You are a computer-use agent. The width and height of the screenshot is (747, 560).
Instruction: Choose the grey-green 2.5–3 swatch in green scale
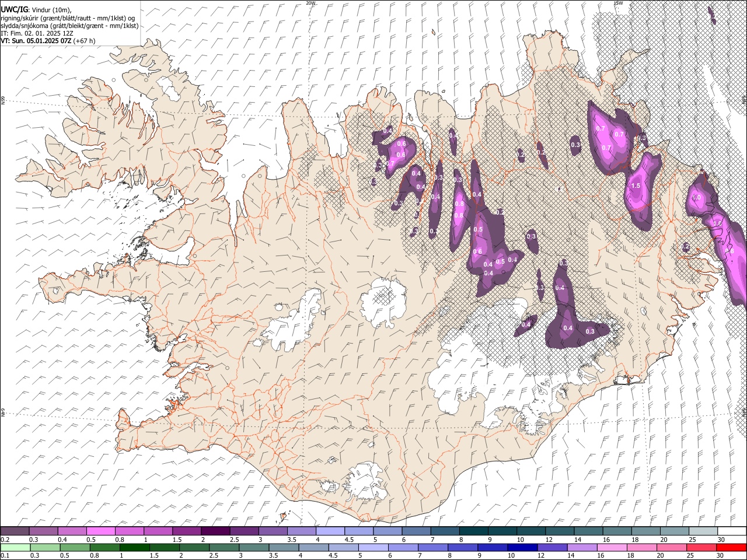coord(224,548)
